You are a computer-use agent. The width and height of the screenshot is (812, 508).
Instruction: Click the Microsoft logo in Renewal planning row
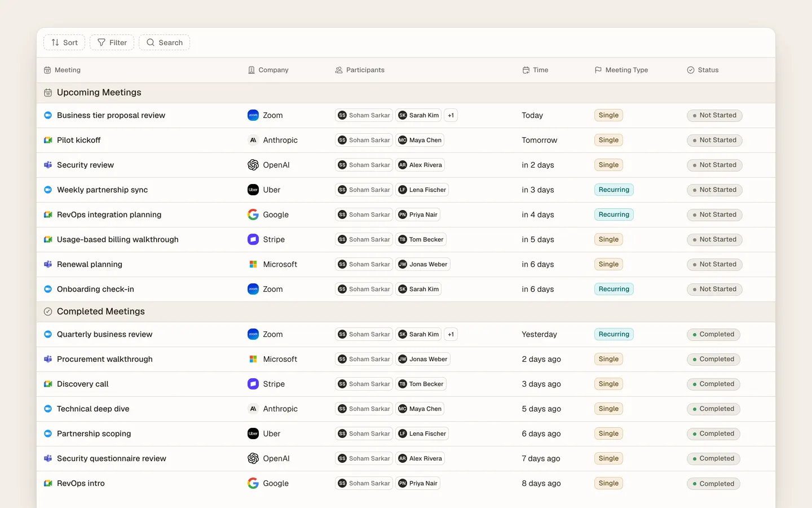pyautogui.click(x=253, y=264)
